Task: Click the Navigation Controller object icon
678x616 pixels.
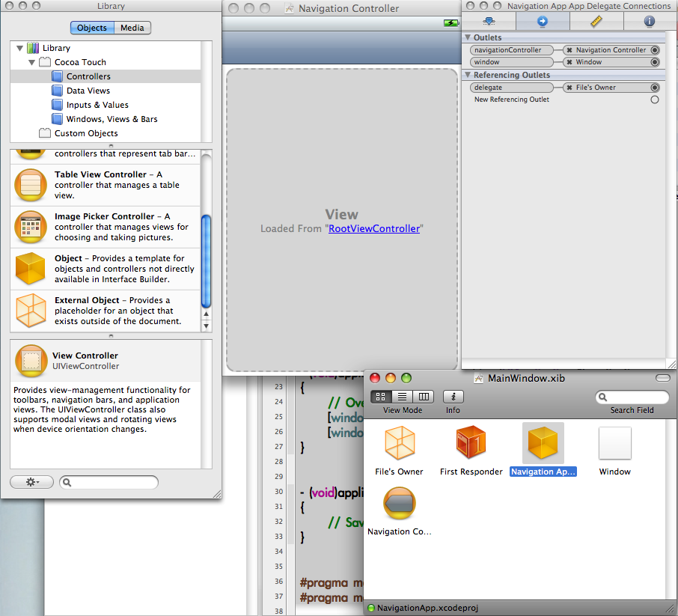Action: 399,505
